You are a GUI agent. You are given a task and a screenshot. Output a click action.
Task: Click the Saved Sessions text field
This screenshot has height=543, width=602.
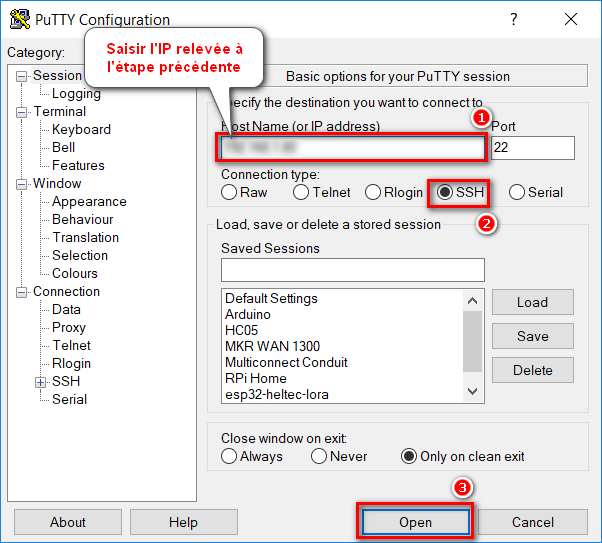pos(352,270)
